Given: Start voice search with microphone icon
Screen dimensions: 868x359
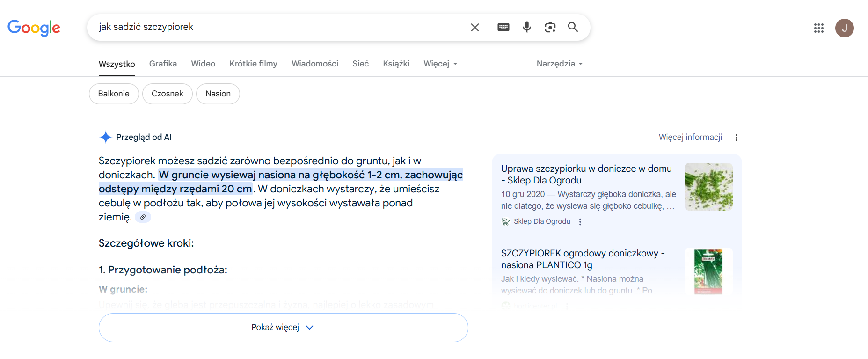Looking at the screenshot, I should tap(527, 27).
